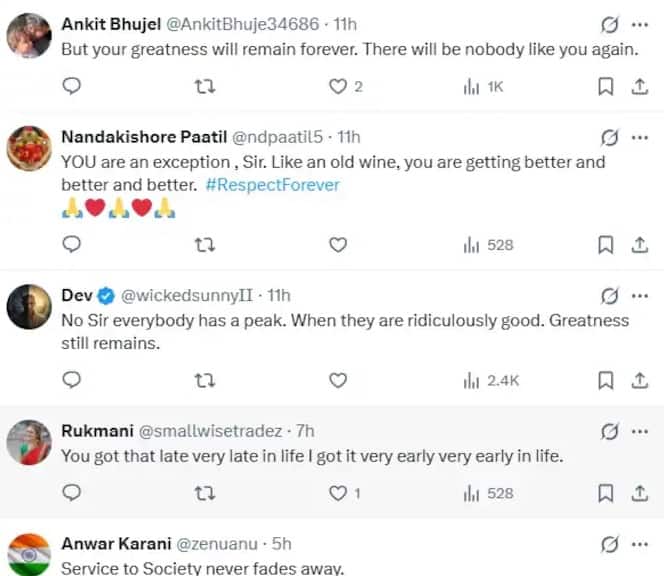Reply to Ankit Bhujel's tweet
The height and width of the screenshot is (576, 664).
pos(72,86)
